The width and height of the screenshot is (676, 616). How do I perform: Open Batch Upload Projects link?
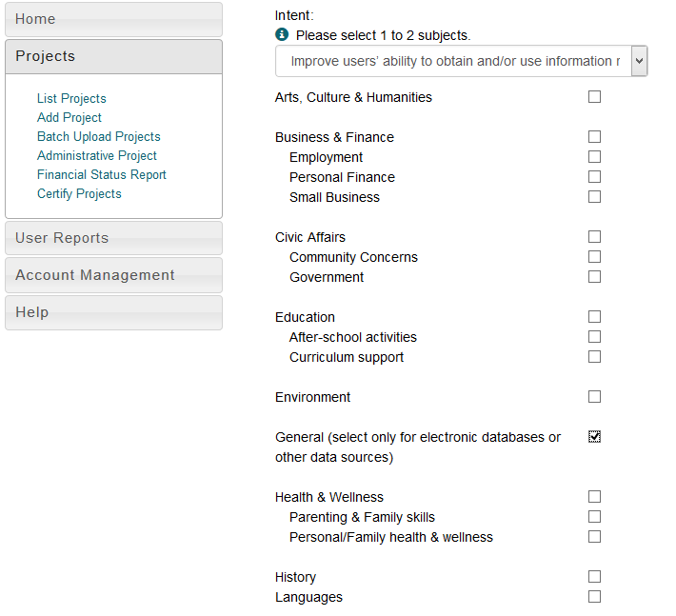pyautogui.click(x=98, y=136)
